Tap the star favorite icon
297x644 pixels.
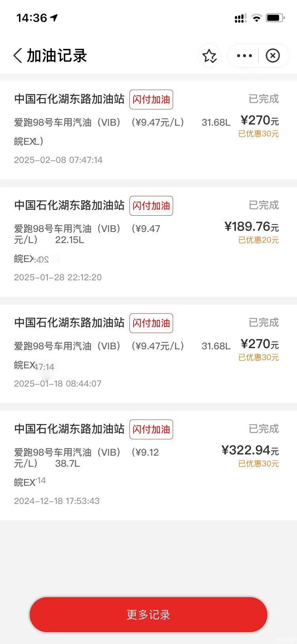click(x=209, y=56)
